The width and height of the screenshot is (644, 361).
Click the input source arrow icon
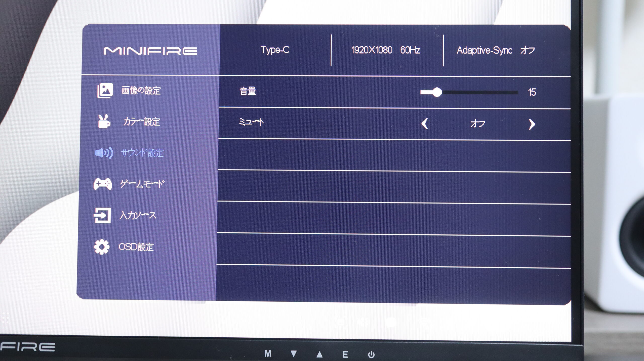(x=102, y=215)
